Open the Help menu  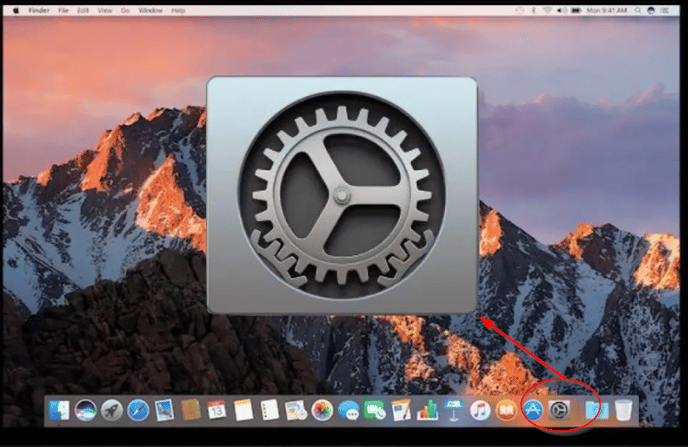[178, 10]
